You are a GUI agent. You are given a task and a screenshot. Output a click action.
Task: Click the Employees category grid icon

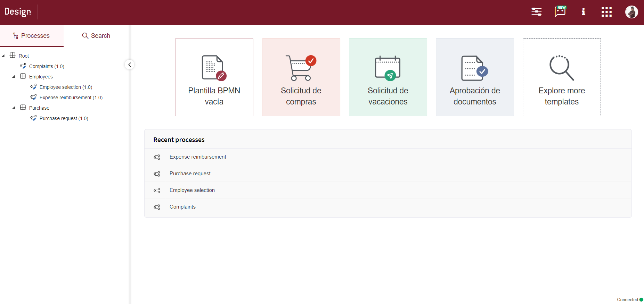tap(23, 76)
